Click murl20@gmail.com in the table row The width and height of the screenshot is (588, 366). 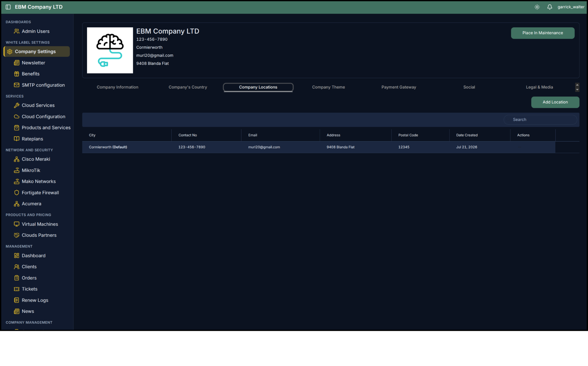tap(264, 147)
